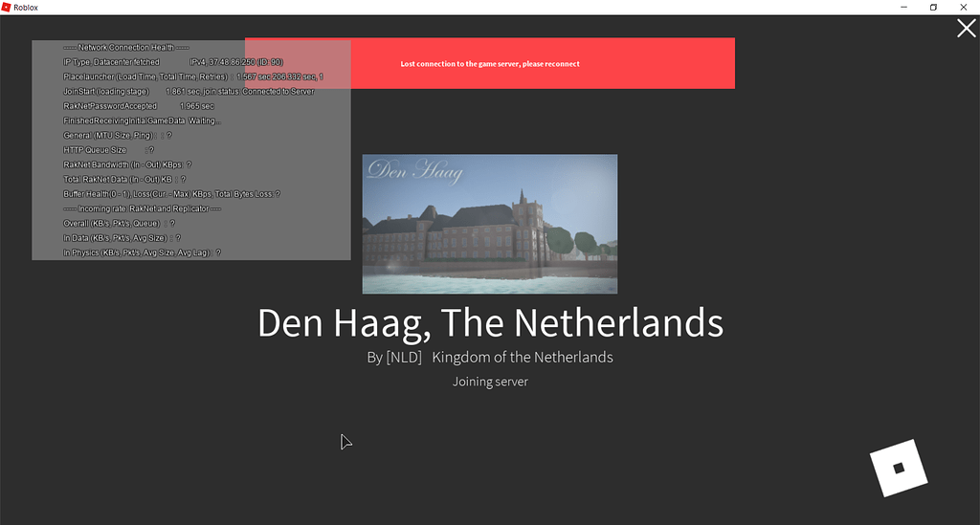The width and height of the screenshot is (980, 525).
Task: Click the 'IP Type, Datacenter fetched' line
Action: (x=173, y=62)
